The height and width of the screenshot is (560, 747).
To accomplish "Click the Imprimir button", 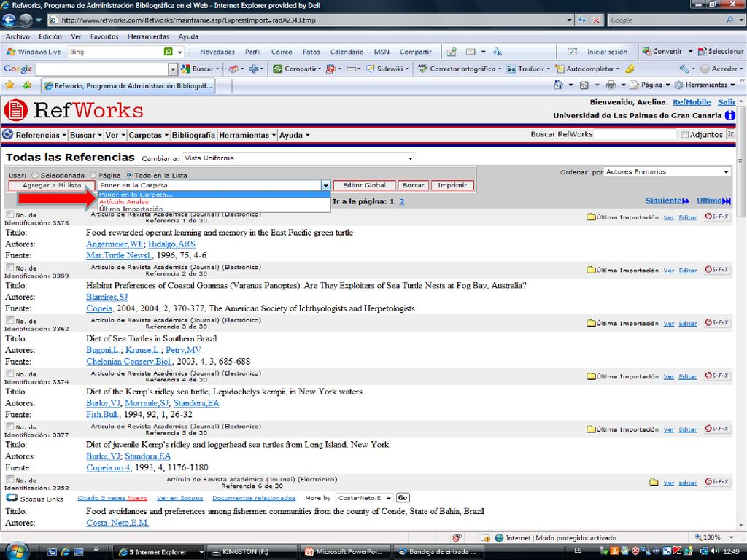I will [452, 185].
